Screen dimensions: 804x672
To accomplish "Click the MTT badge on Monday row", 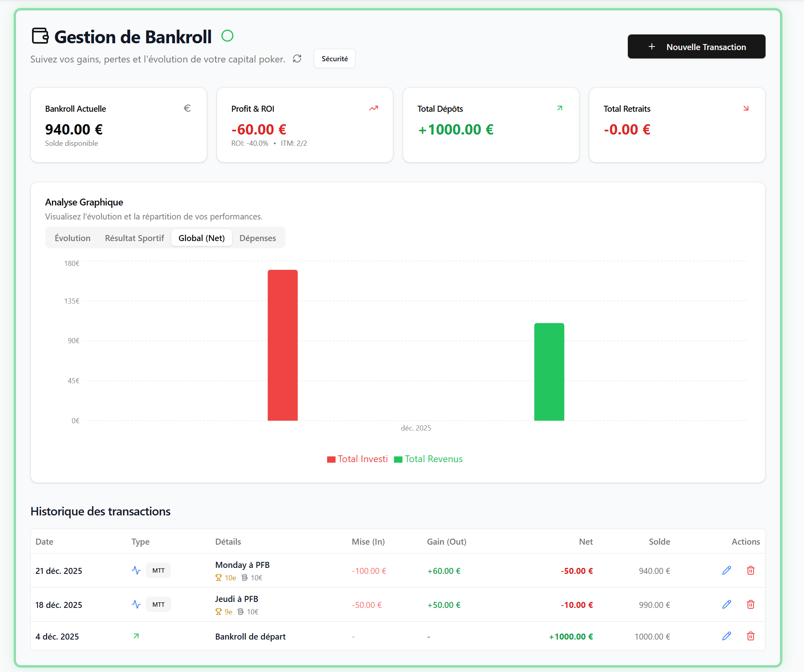I will pyautogui.click(x=158, y=570).
